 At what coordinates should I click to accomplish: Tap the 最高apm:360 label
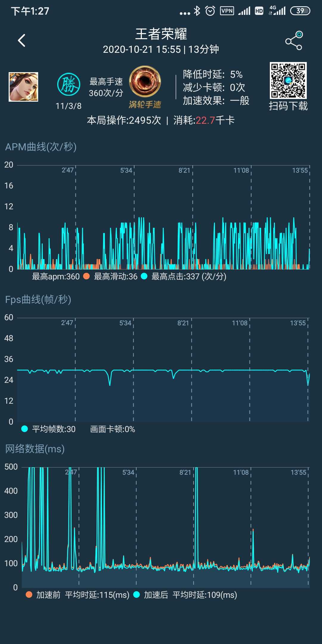(x=56, y=276)
